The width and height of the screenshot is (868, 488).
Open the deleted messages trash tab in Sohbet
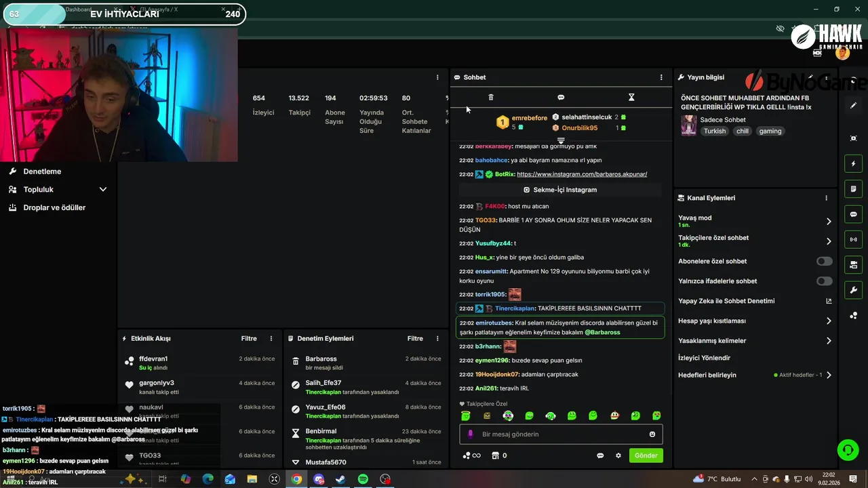pos(491,98)
